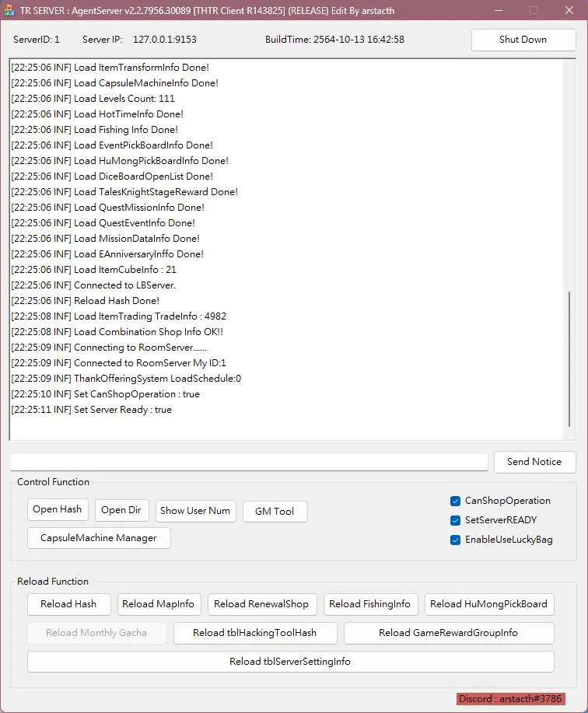Image resolution: width=588 pixels, height=713 pixels.
Task: Click log line 'Connected to RoomServer My ID:1'
Action: tap(119, 363)
